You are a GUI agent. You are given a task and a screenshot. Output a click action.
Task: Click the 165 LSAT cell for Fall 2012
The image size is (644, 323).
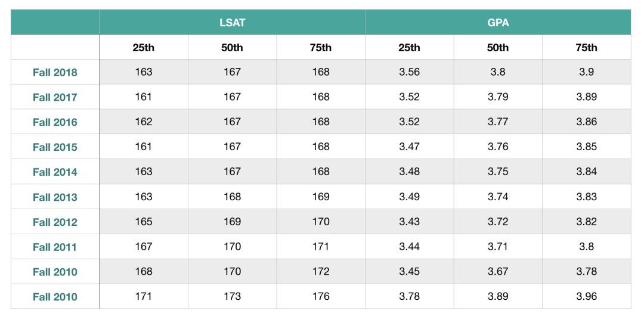pyautogui.click(x=144, y=222)
